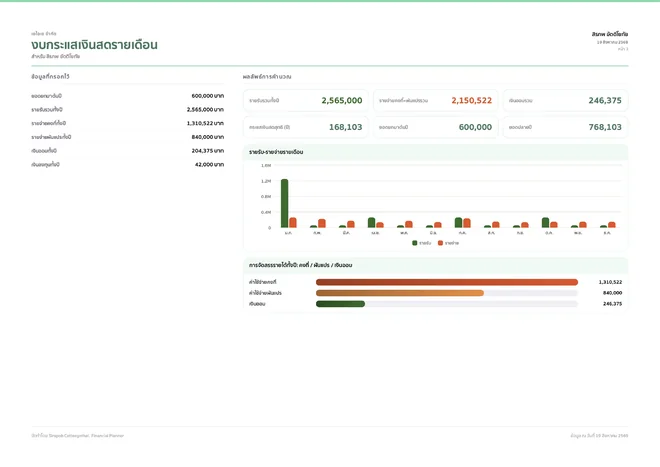Click the opening balance card showing 600,000
This screenshot has height=467, width=660.
[x=435, y=127]
